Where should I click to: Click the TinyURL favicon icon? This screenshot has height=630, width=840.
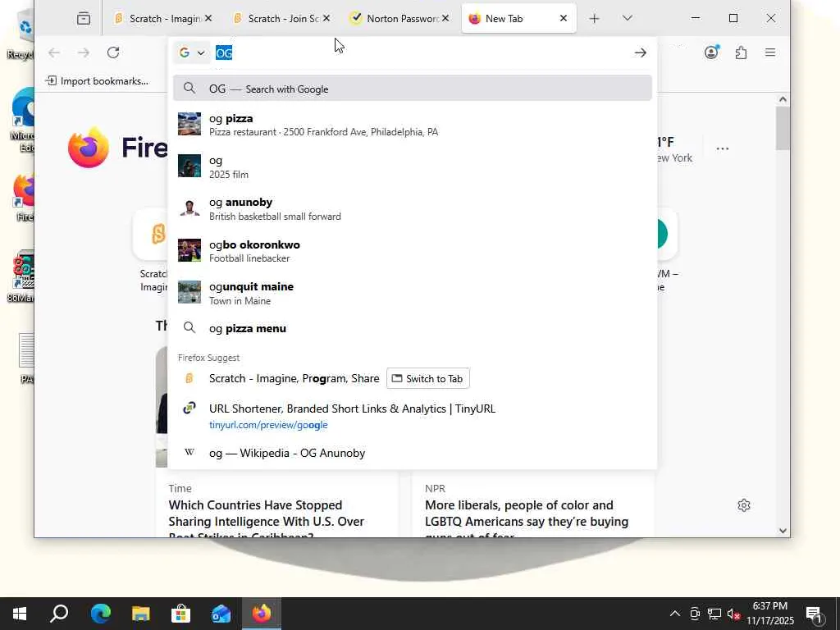point(189,409)
